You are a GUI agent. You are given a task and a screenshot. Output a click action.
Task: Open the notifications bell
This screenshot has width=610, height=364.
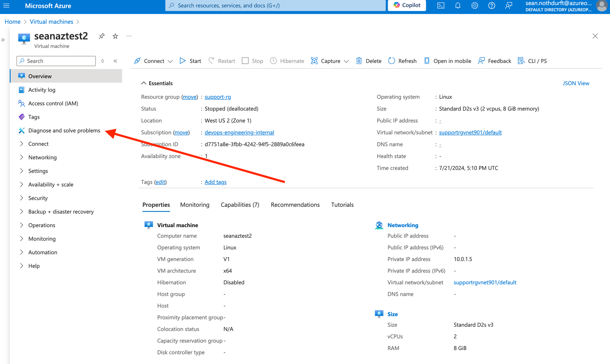458,5
